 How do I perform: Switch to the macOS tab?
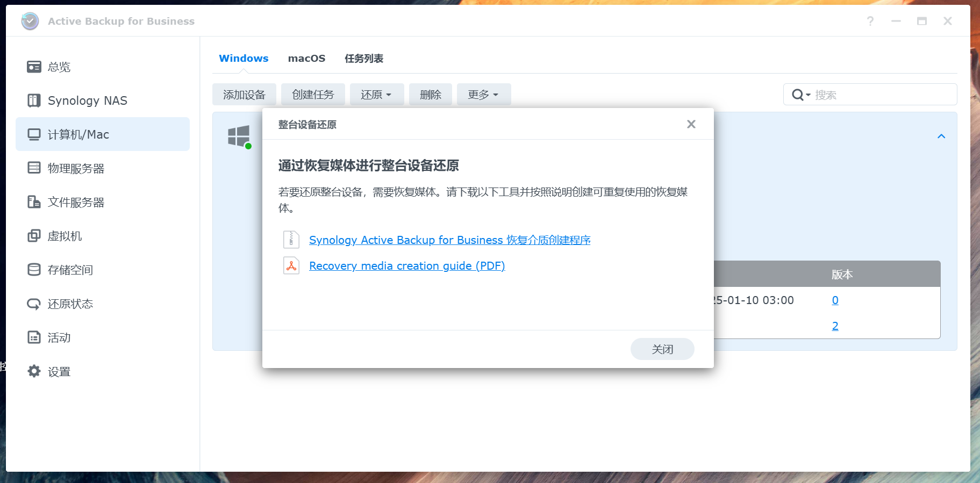306,58
